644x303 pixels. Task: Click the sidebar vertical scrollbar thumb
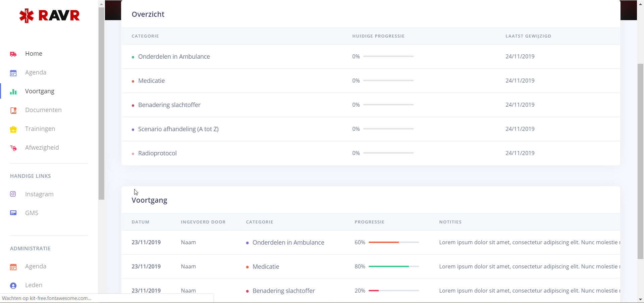pos(101,101)
